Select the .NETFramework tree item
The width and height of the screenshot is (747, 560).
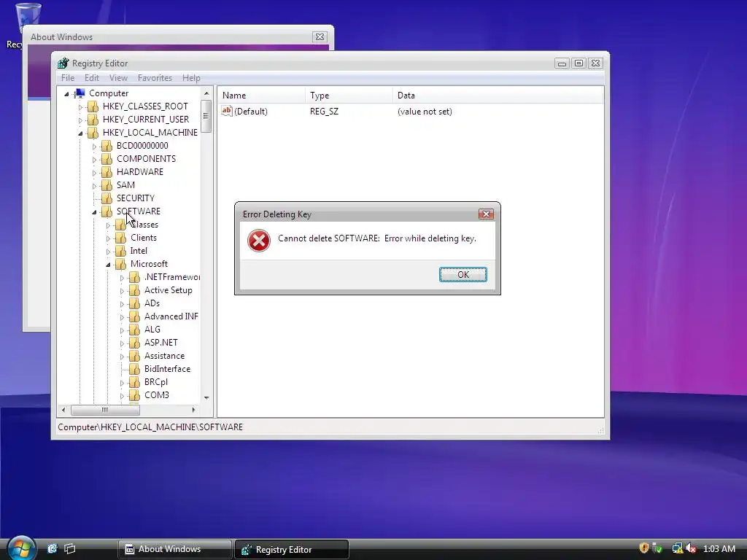[171, 277]
